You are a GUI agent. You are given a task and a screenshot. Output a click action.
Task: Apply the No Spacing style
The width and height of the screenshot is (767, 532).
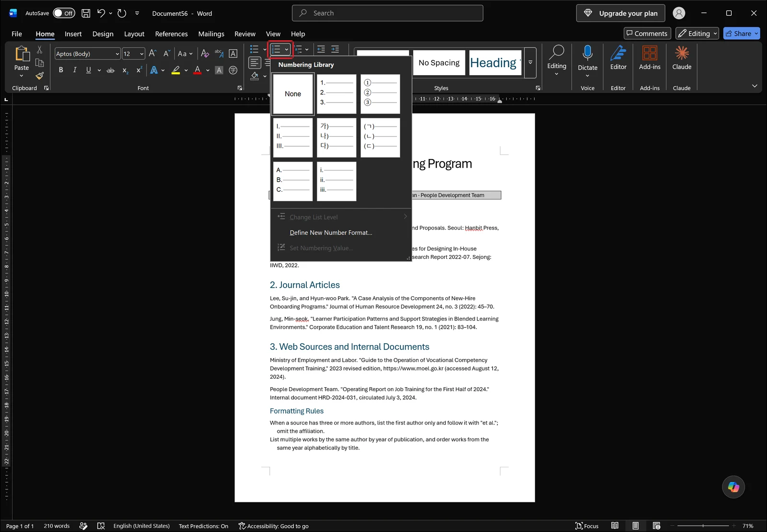(439, 63)
